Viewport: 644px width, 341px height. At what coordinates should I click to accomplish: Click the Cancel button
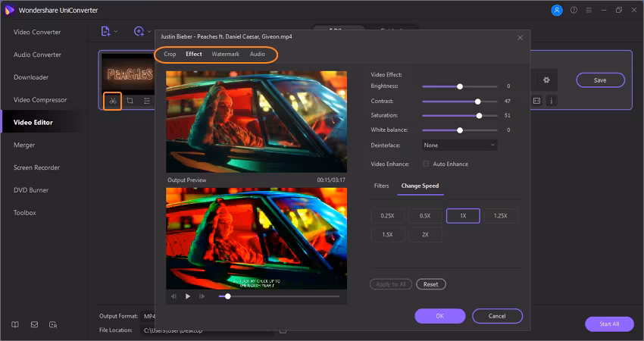(x=497, y=316)
